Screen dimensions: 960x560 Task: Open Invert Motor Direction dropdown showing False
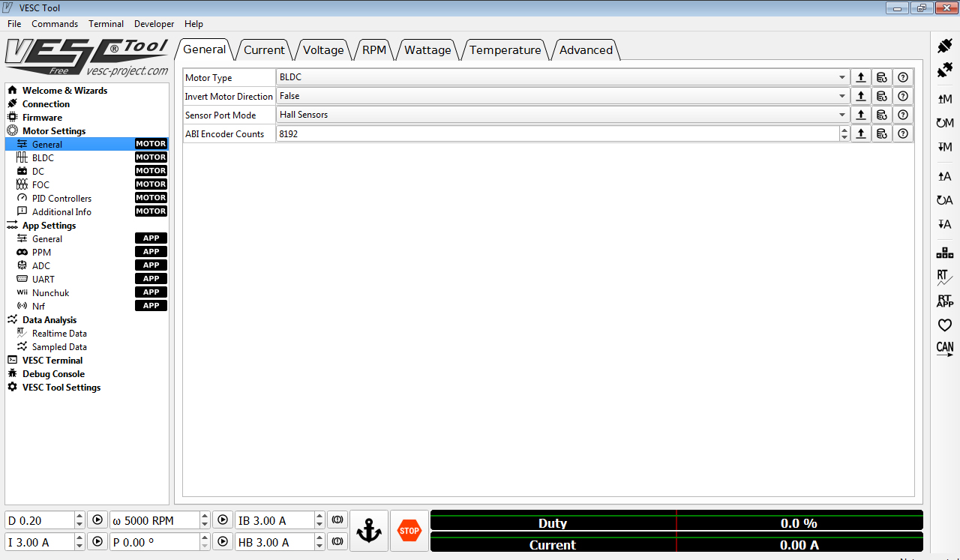click(562, 96)
